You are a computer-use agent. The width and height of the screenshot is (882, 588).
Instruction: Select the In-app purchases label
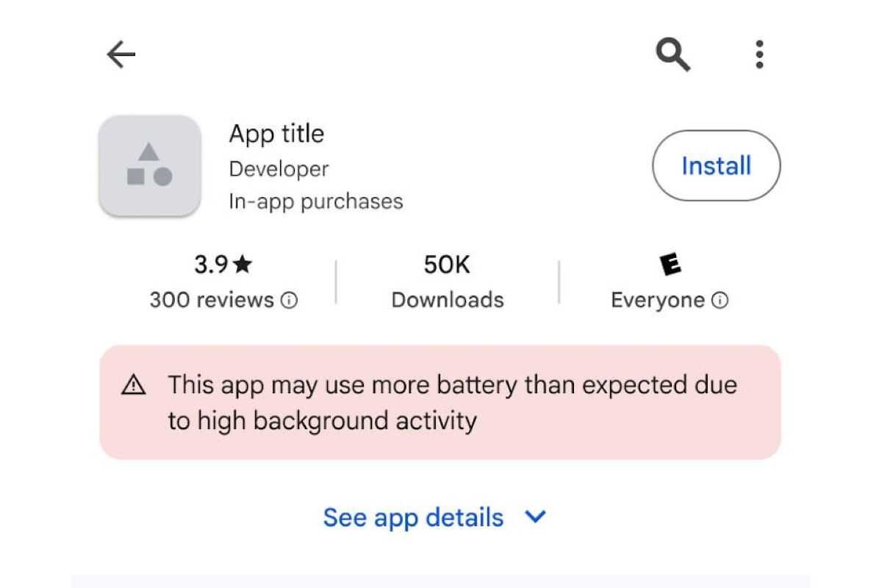pos(316,200)
